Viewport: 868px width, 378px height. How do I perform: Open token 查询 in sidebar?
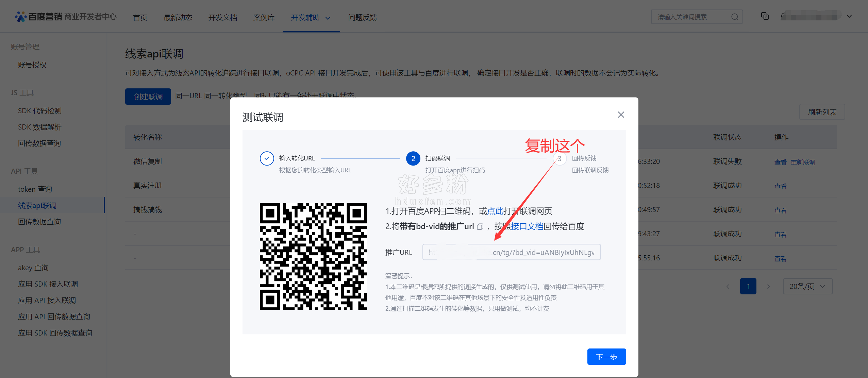[35, 189]
